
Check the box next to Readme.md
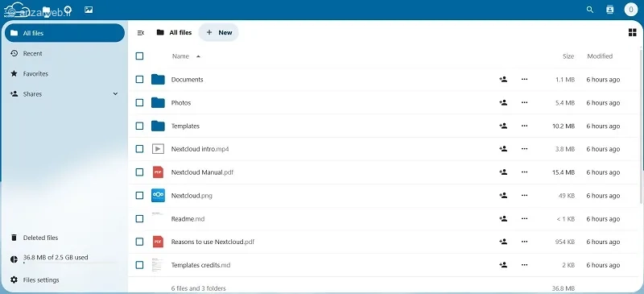coord(139,219)
